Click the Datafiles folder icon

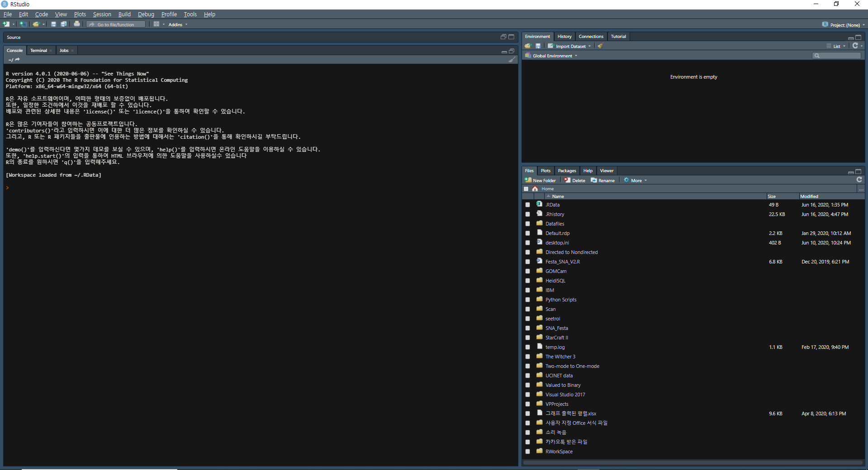[539, 223]
